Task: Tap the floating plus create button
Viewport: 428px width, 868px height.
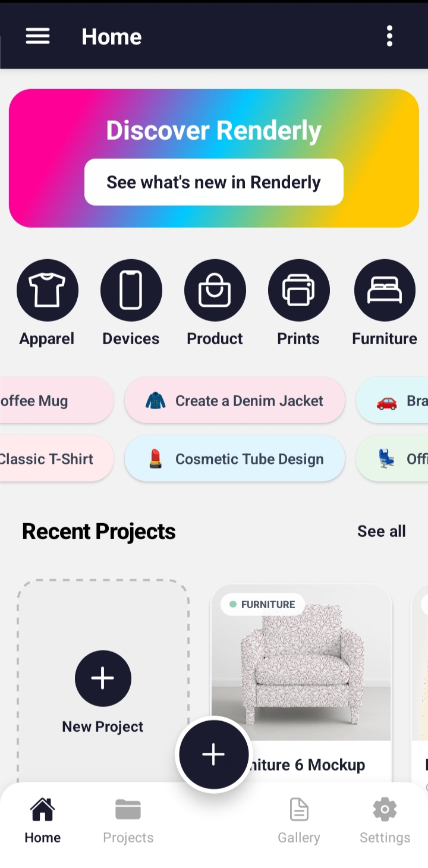Action: [x=213, y=754]
